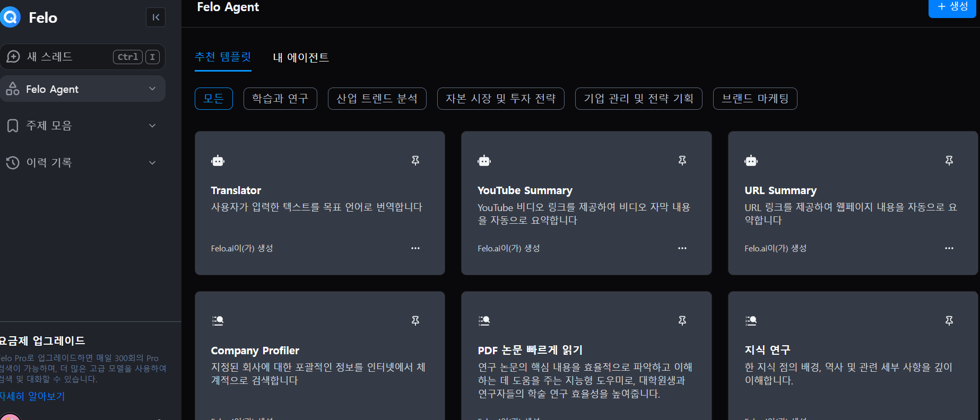Open the PDF 논문 빠르게 읽기 title

click(530, 350)
